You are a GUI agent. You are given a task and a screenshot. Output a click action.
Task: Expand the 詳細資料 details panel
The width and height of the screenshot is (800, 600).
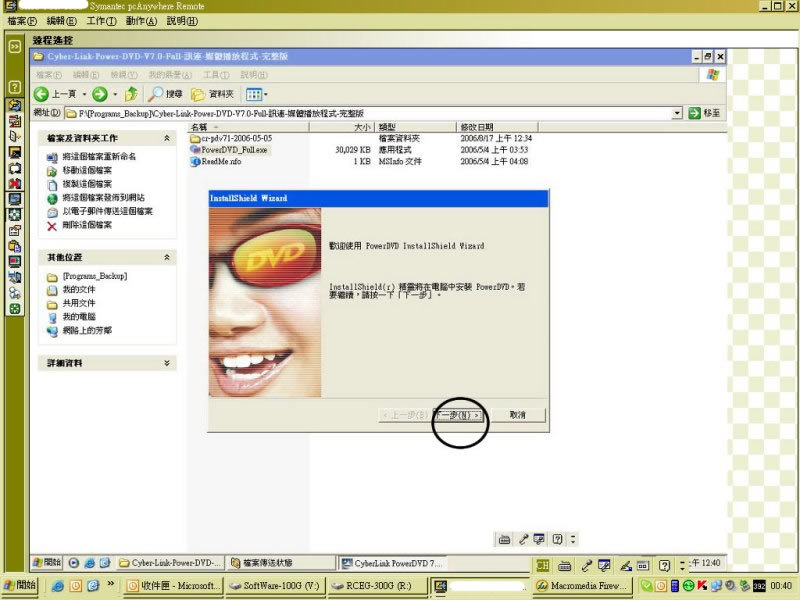[x=166, y=363]
